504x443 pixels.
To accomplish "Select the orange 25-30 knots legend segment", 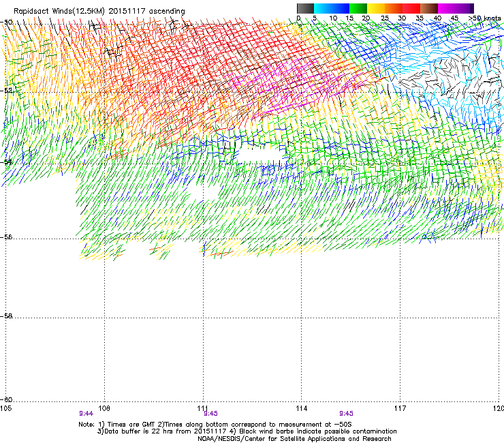I will pyautogui.click(x=394, y=8).
